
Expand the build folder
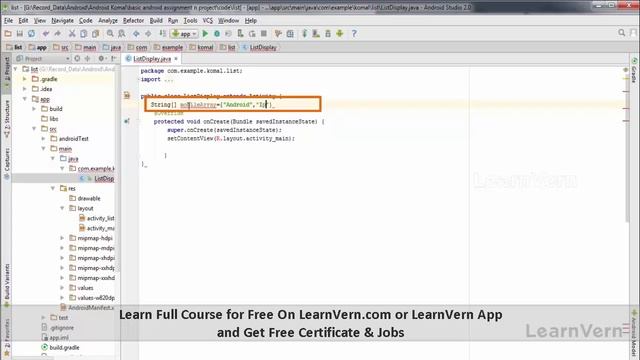34,109
